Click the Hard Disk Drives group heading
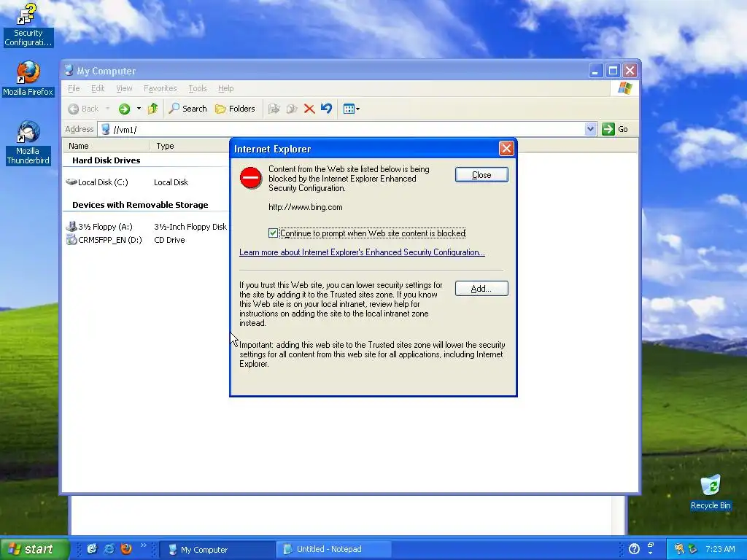This screenshot has width=747, height=560. [x=107, y=160]
